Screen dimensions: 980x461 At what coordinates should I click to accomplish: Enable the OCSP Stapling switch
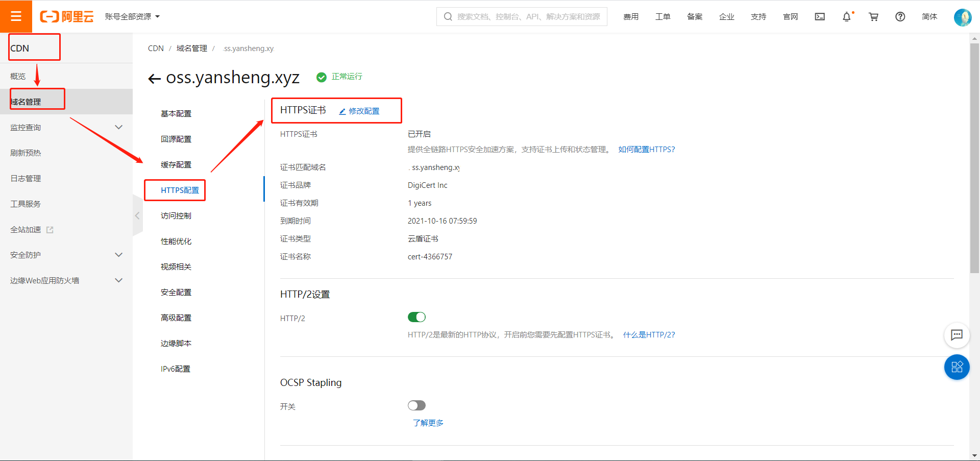tap(416, 405)
